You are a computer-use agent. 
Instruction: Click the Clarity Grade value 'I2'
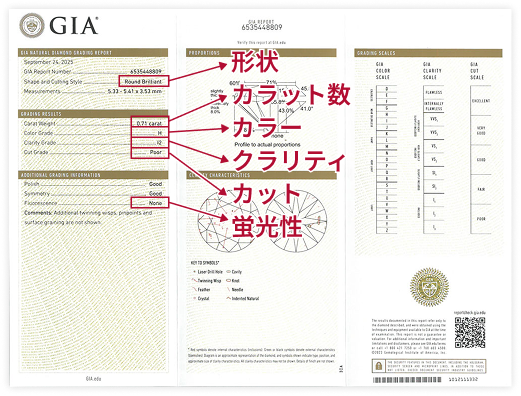[x=159, y=143]
